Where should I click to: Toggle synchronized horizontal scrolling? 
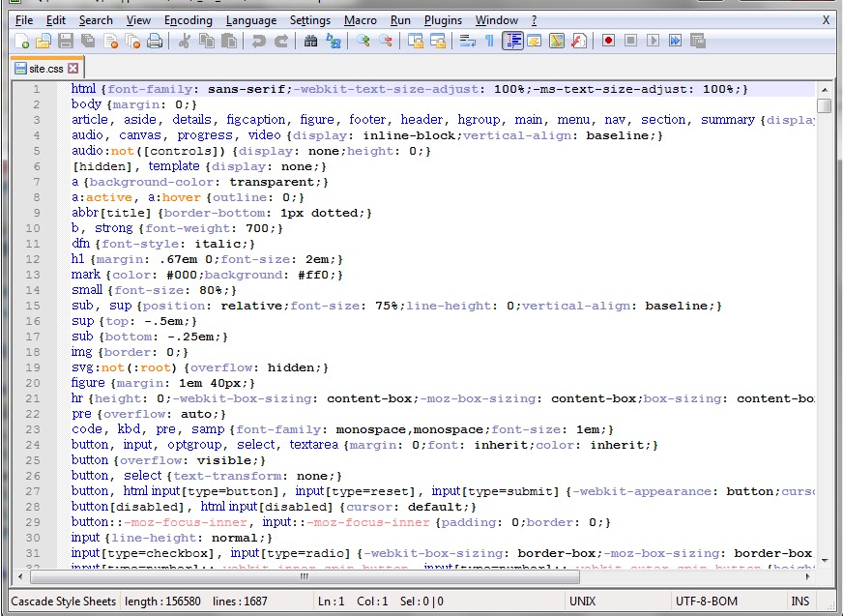click(x=438, y=41)
